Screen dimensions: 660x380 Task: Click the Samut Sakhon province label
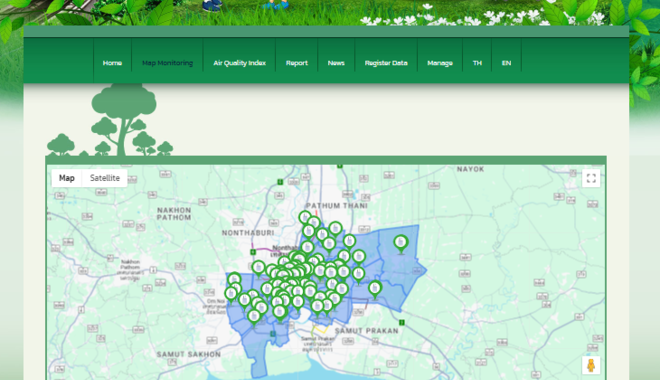pos(189,354)
